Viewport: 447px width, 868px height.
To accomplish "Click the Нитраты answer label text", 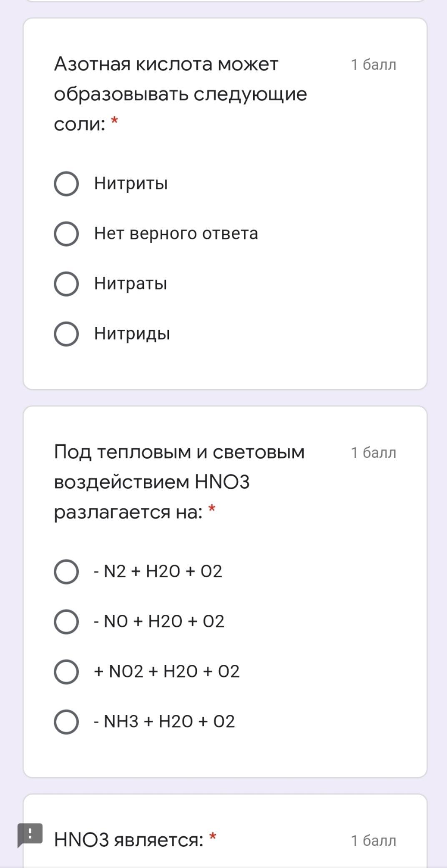I will 131,284.
